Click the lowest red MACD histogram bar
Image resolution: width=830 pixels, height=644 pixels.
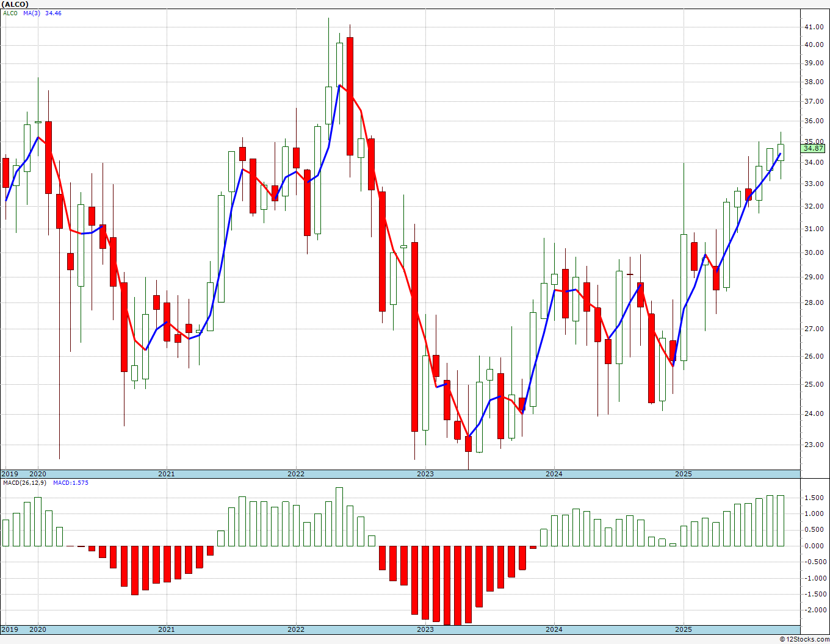pos(457,585)
